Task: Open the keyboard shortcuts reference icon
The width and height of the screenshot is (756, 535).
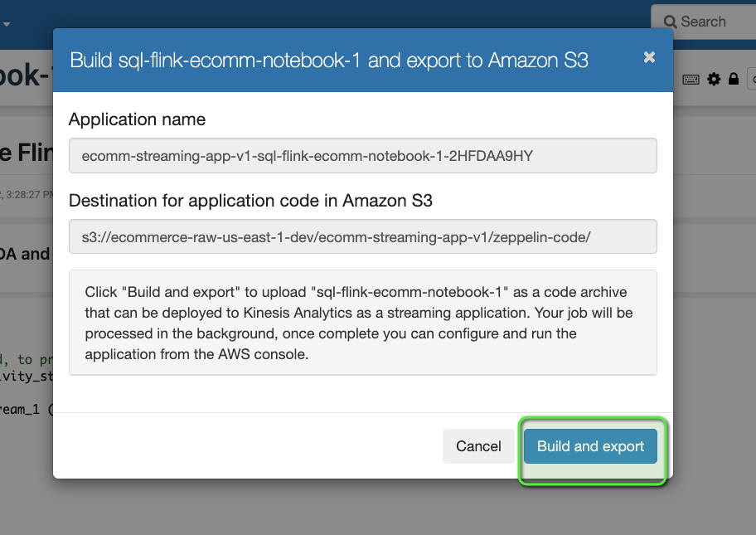Action: pyautogui.click(x=690, y=79)
